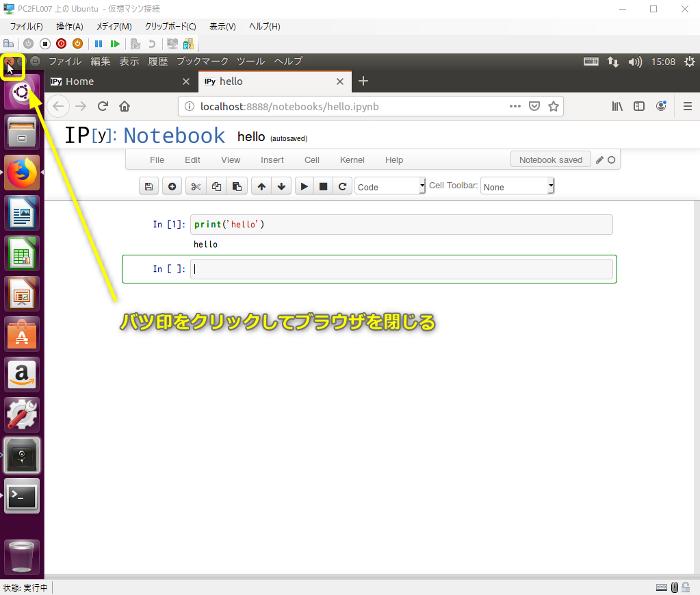700x595 pixels.
Task: Open the Insert menu
Action: coord(272,160)
